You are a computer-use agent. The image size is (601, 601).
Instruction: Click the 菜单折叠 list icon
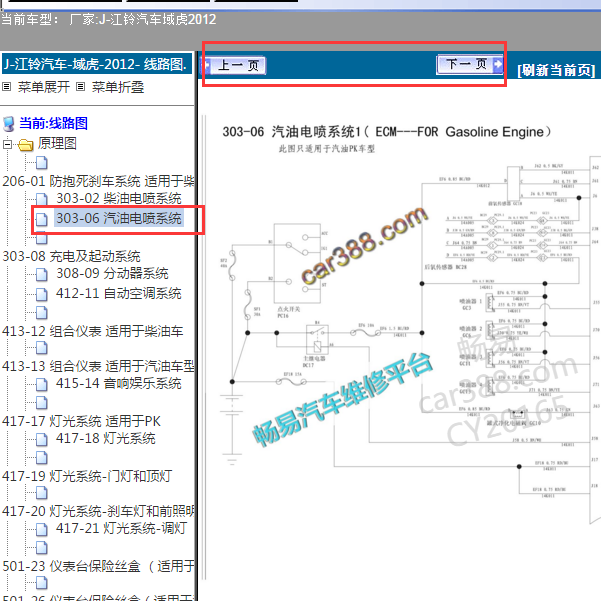[x=80, y=87]
